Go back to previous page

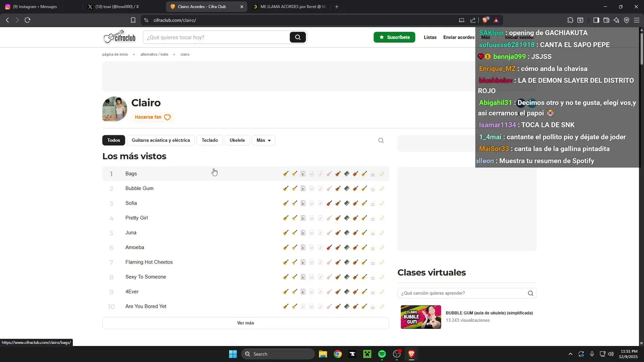(x=7, y=20)
